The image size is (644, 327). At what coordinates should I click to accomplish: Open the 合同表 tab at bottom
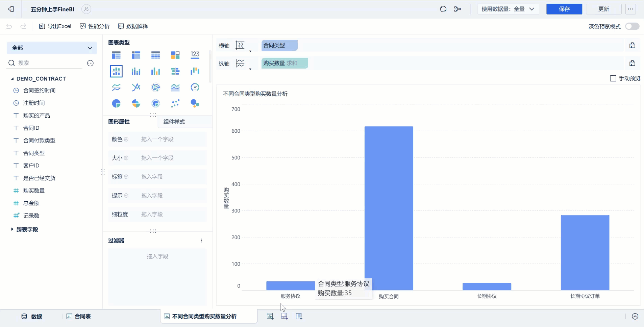coord(79,317)
